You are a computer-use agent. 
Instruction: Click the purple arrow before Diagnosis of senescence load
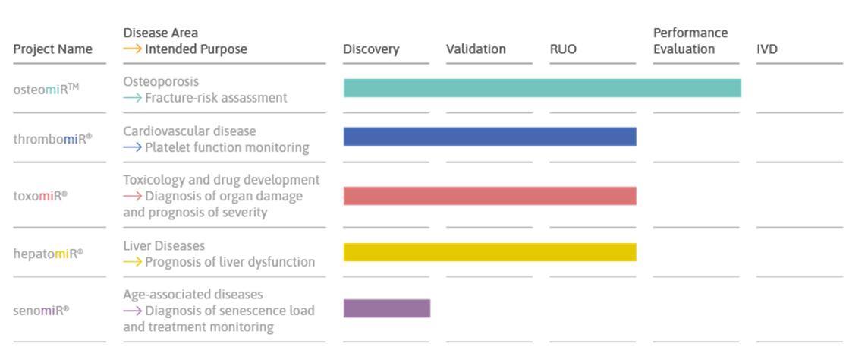pyautogui.click(x=132, y=311)
